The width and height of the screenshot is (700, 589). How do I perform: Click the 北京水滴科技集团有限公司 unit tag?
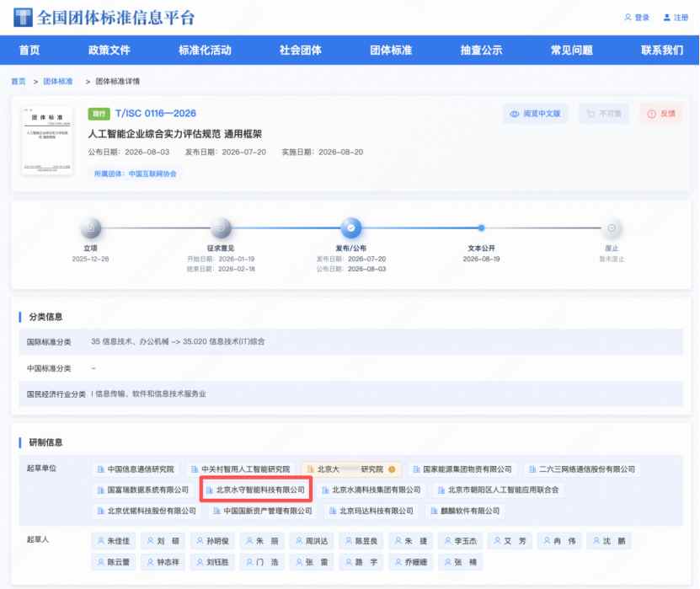tap(371, 490)
